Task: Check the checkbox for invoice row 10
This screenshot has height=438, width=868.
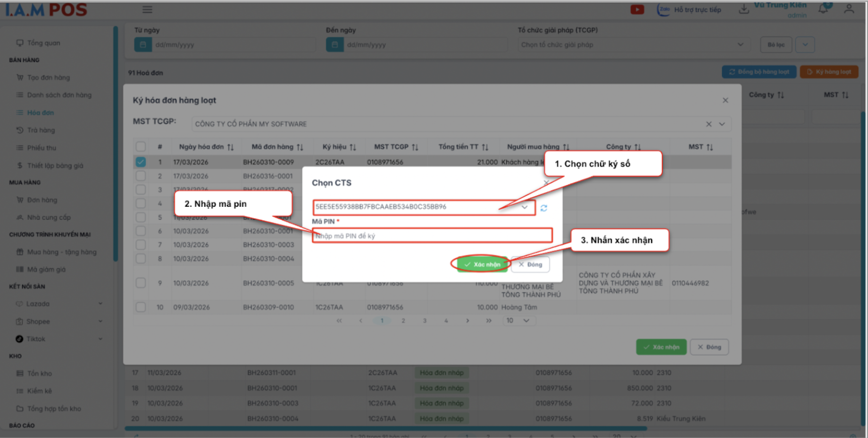Action: [141, 307]
